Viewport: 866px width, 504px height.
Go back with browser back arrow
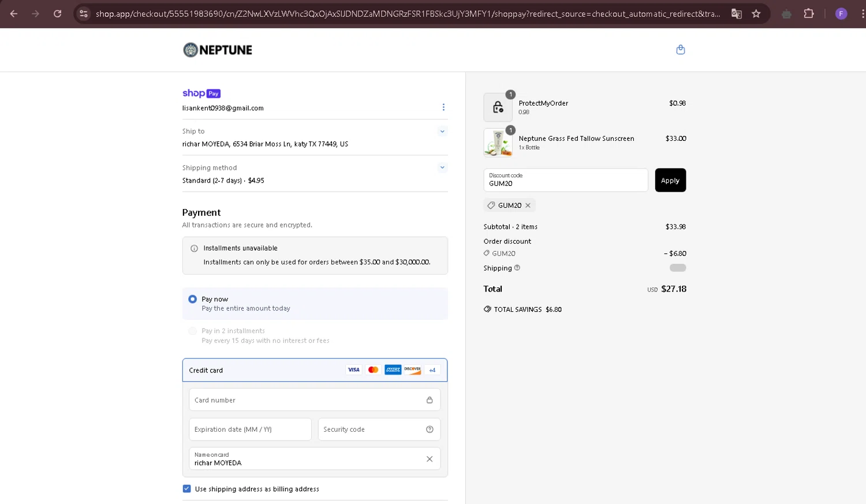[14, 14]
